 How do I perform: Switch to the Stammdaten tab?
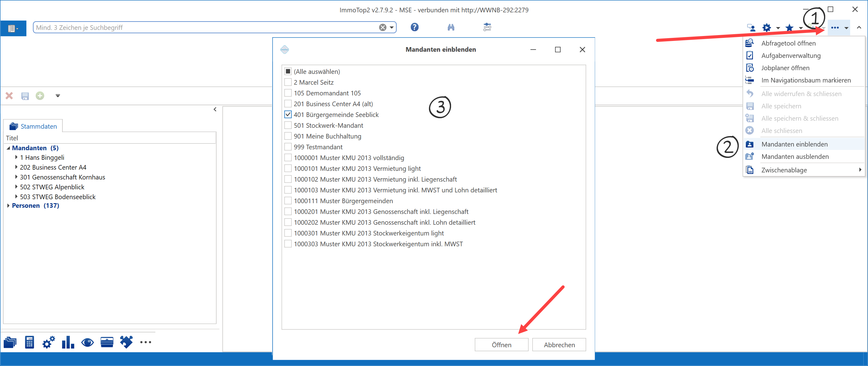(x=33, y=127)
